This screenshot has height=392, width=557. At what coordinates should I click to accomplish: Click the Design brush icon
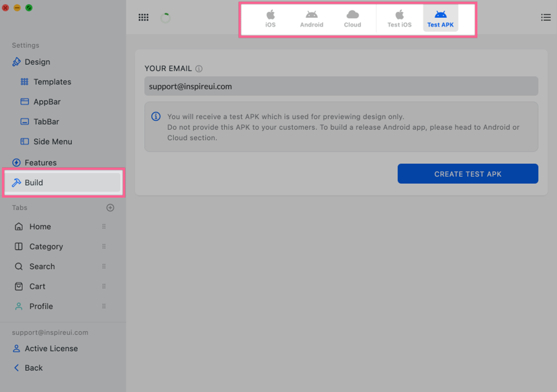(16, 62)
